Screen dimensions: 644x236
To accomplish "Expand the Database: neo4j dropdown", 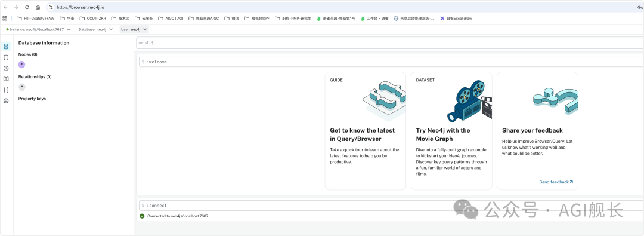I will [95, 30].
